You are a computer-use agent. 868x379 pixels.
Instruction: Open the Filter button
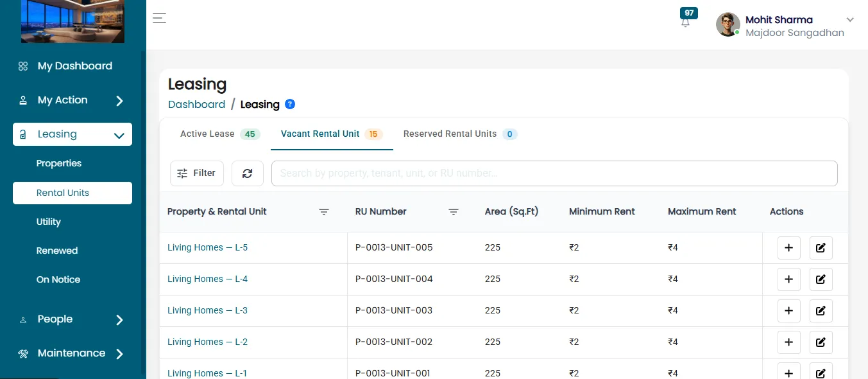tap(197, 173)
